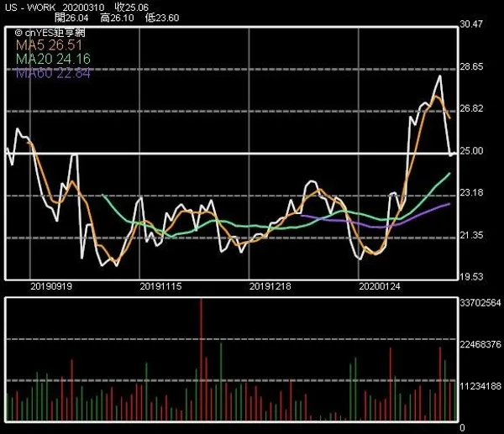Click the 20200310 date in header
This screenshot has height=434, width=504.
83,7
